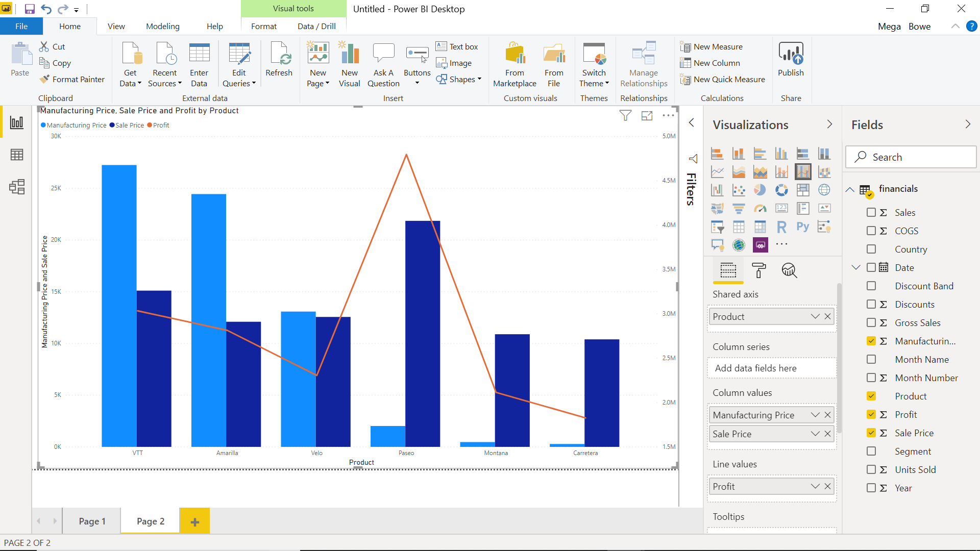Expand the Date hierarchy
980x551 pixels.
click(x=856, y=267)
